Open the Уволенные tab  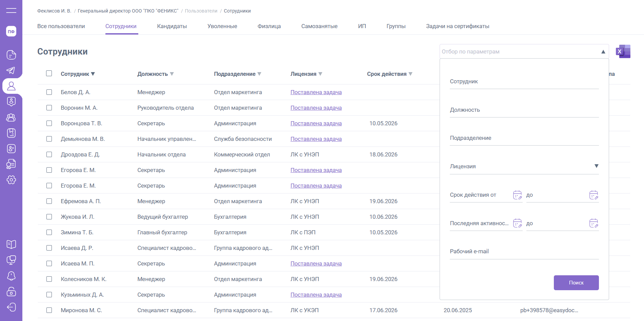click(222, 26)
